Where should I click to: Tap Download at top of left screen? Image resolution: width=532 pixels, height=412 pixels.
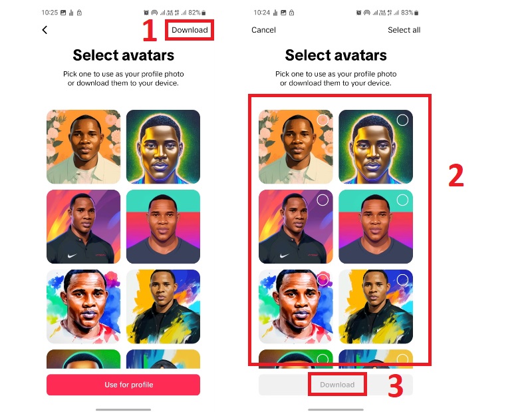click(190, 30)
